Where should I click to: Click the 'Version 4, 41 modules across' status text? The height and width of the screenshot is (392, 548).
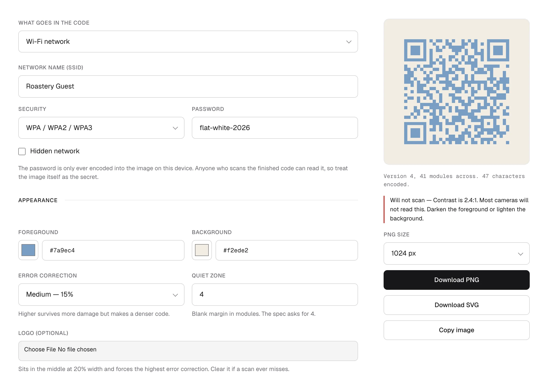[x=454, y=180]
